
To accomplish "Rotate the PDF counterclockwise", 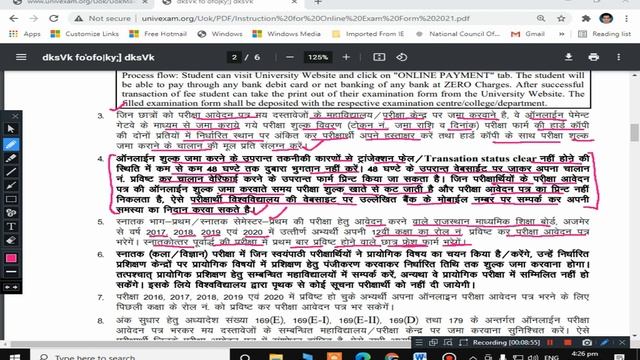I will pos(402,57).
